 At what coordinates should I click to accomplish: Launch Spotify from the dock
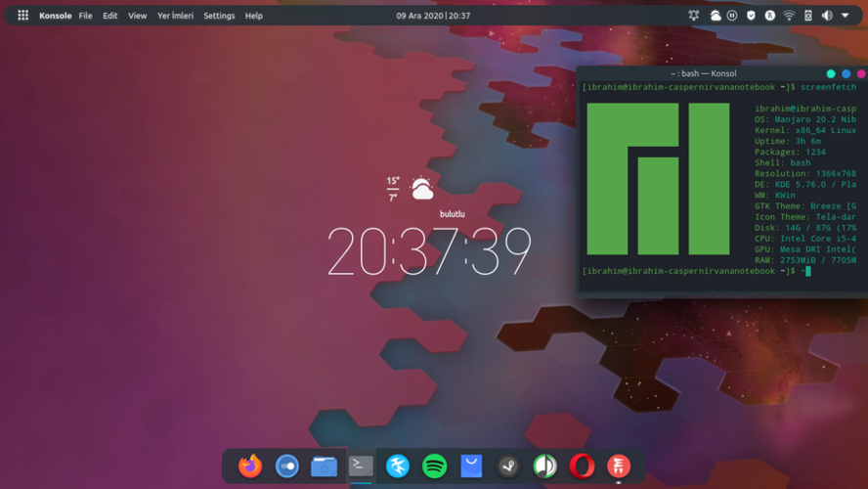[x=435, y=467]
